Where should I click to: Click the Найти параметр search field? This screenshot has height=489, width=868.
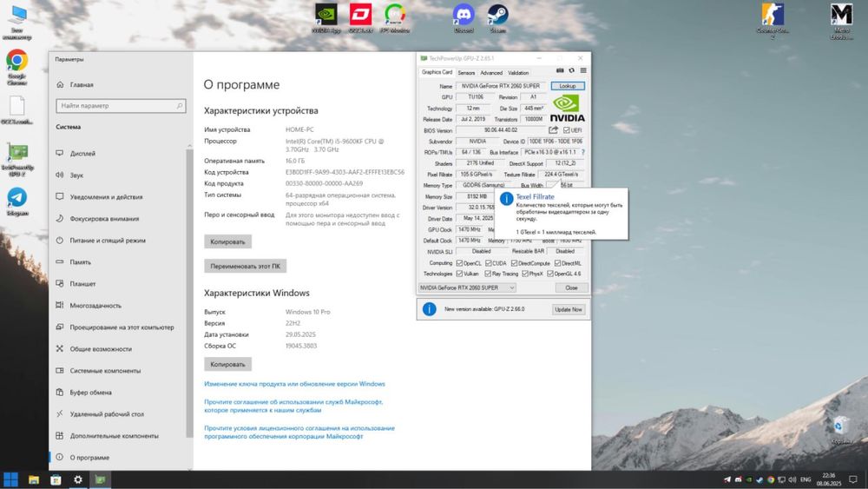[x=121, y=106]
